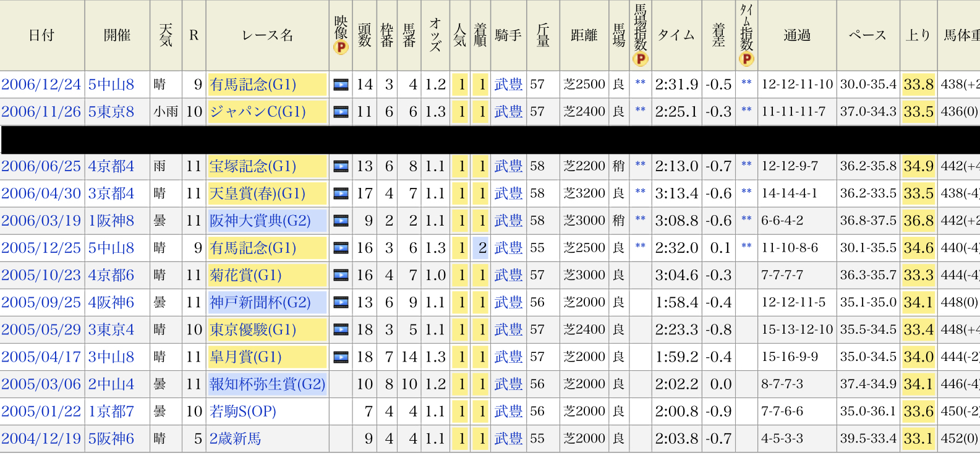Open jockey 武豊 in 2歳新馬 row
Viewport: 980px width, 458px height.
[x=508, y=438]
